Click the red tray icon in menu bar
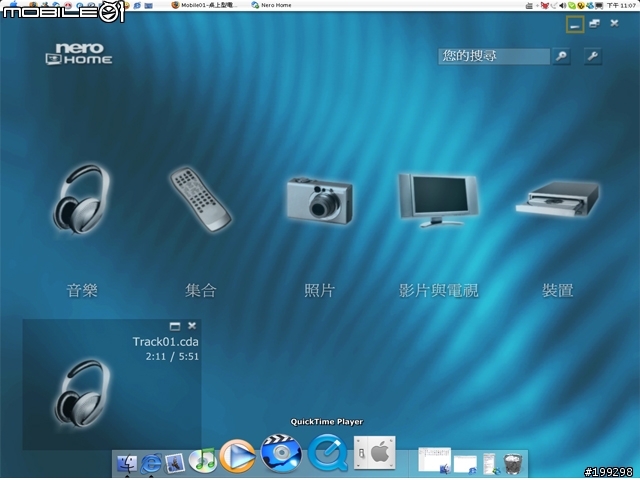640x480 pixels. point(544,5)
